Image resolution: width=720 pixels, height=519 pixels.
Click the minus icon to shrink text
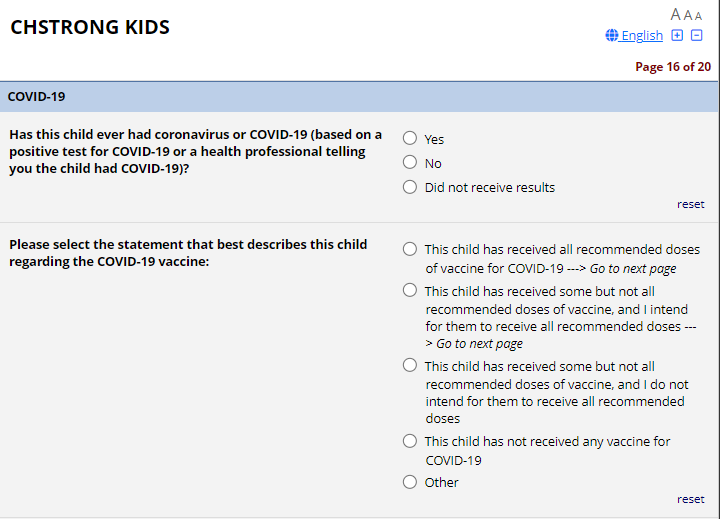pos(697,36)
